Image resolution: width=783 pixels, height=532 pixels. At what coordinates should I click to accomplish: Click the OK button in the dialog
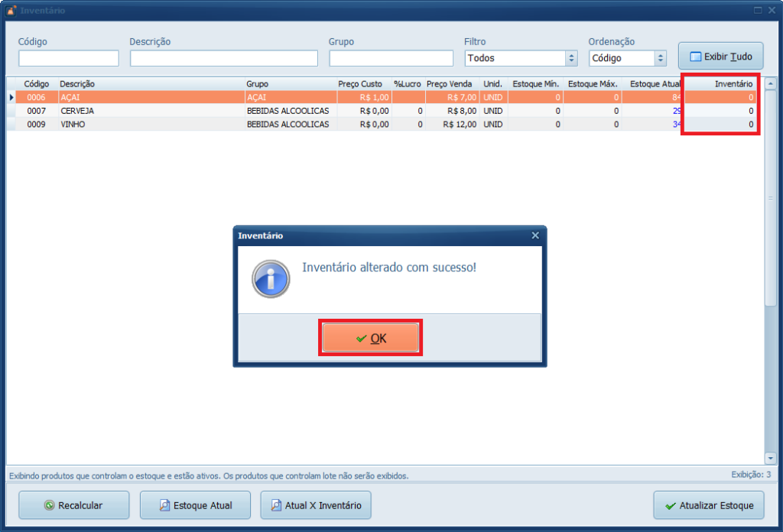point(370,338)
